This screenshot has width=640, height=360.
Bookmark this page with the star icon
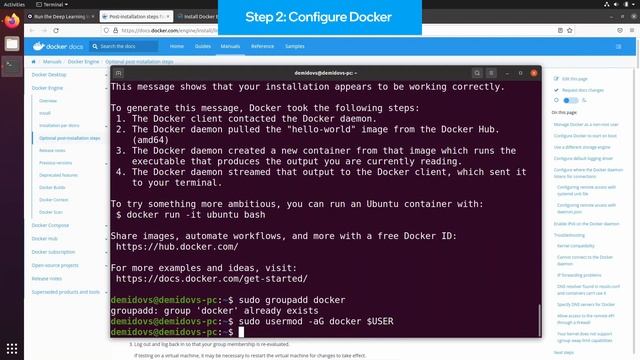tap(570, 30)
